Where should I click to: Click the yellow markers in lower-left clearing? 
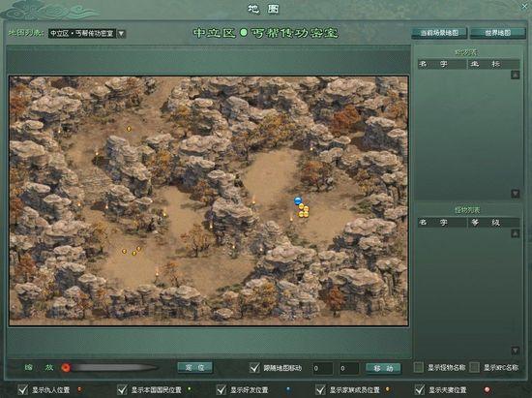point(132,252)
